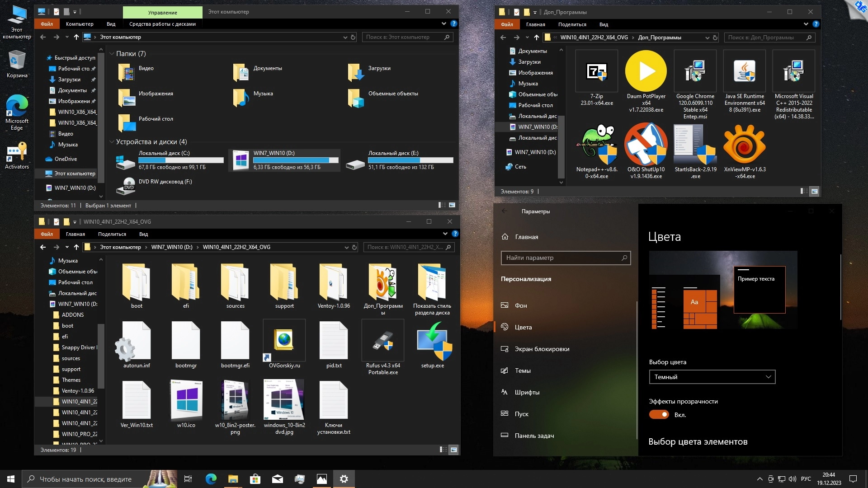
Task: Collapse the Папки (7) group
Action: pos(112,54)
